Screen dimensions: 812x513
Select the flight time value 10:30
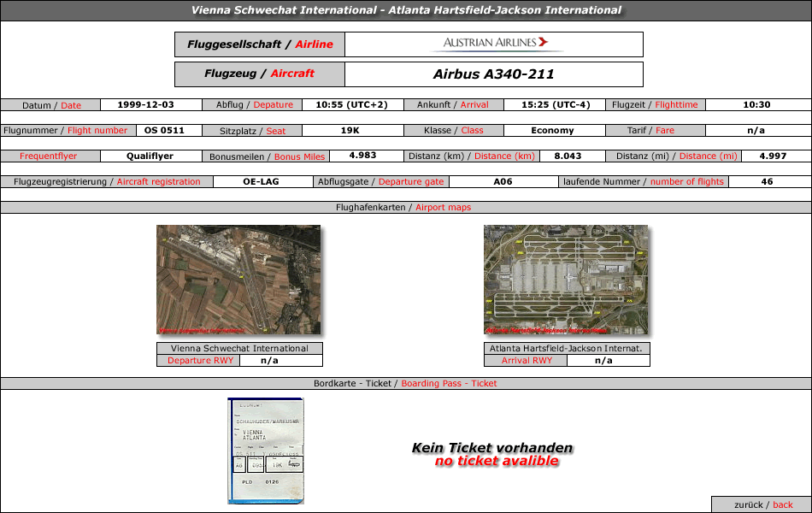pos(756,104)
